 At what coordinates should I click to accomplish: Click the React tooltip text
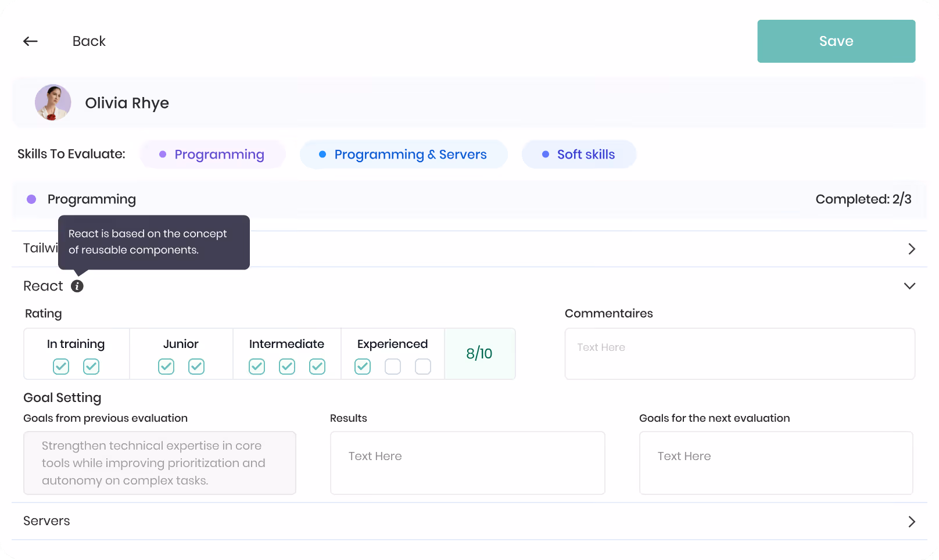(148, 242)
